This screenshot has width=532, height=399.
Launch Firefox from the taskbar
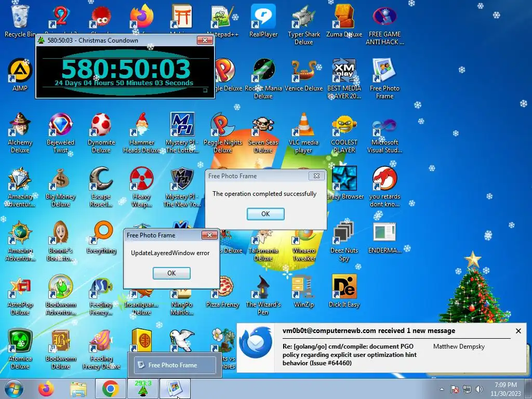tap(46, 389)
